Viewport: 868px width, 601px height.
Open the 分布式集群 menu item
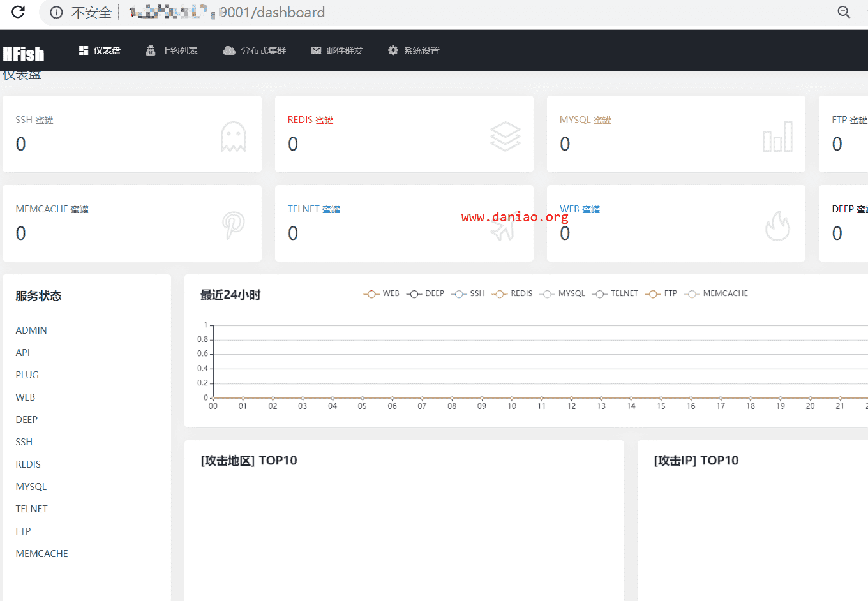[255, 50]
